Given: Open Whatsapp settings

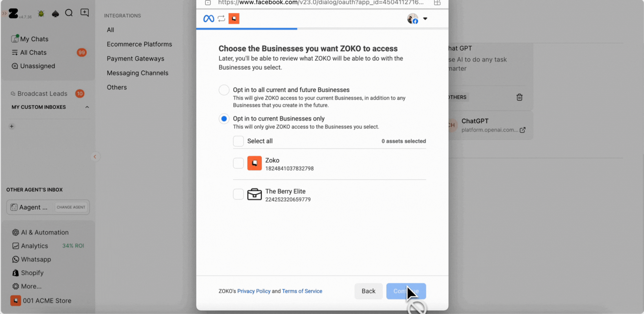Looking at the screenshot, I should coord(36,259).
